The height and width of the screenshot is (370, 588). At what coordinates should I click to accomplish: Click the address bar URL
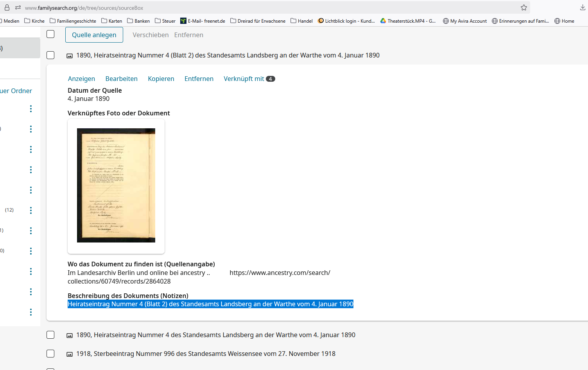(84, 8)
